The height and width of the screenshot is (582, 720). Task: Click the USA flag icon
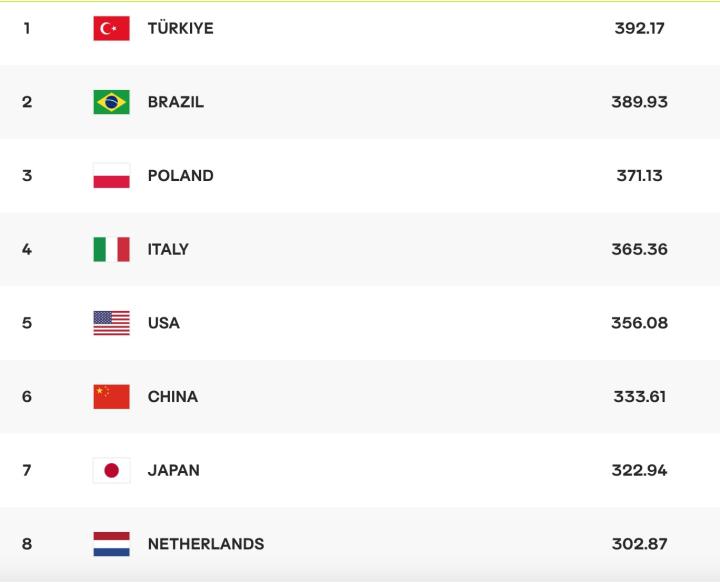111,323
